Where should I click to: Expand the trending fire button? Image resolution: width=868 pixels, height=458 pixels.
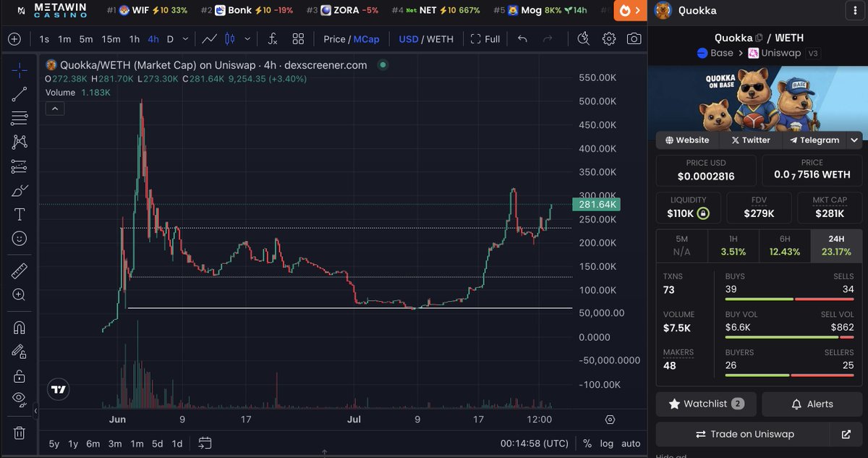pos(630,11)
